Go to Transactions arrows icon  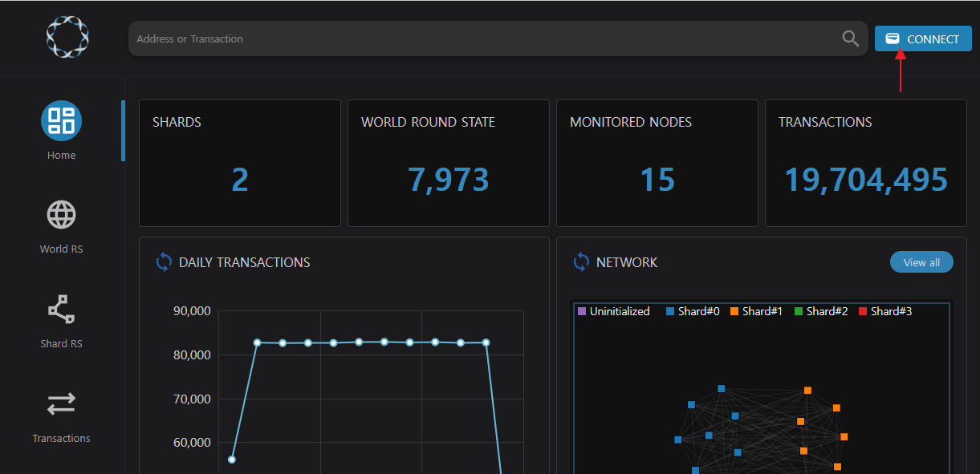(62, 404)
